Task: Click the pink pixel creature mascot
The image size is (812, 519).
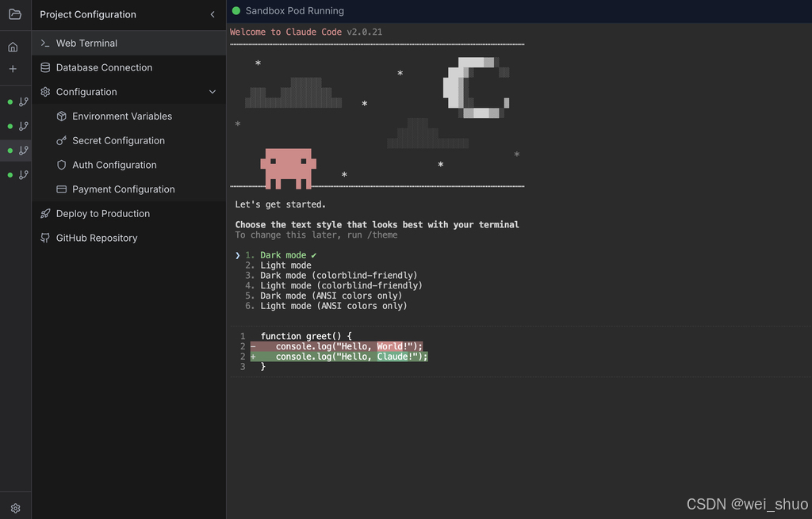Action: [x=288, y=169]
